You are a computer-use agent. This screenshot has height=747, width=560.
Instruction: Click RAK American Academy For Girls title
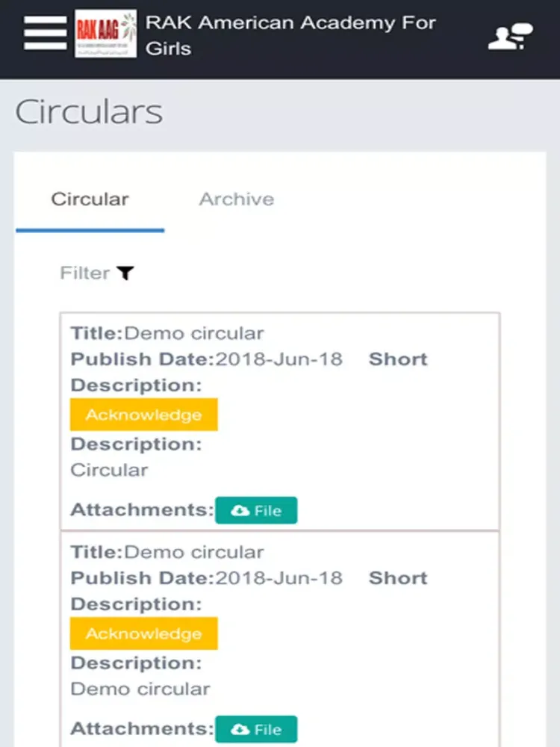[290, 35]
